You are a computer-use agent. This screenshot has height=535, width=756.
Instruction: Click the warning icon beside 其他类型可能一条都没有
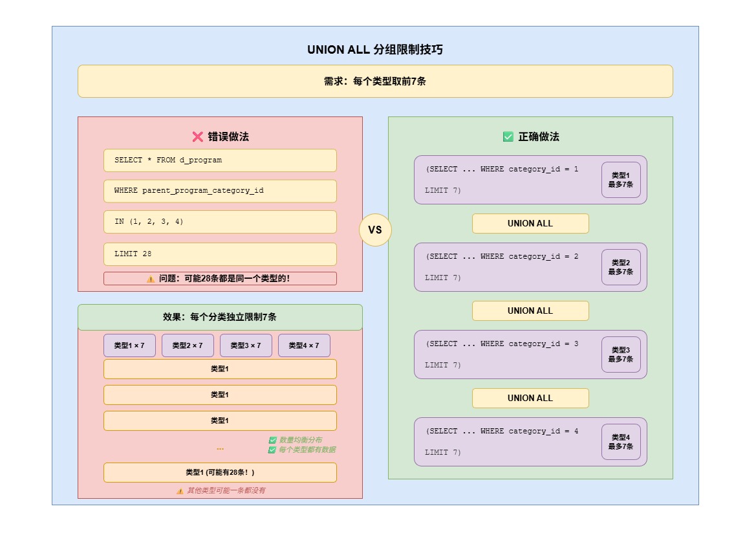pyautogui.click(x=180, y=491)
